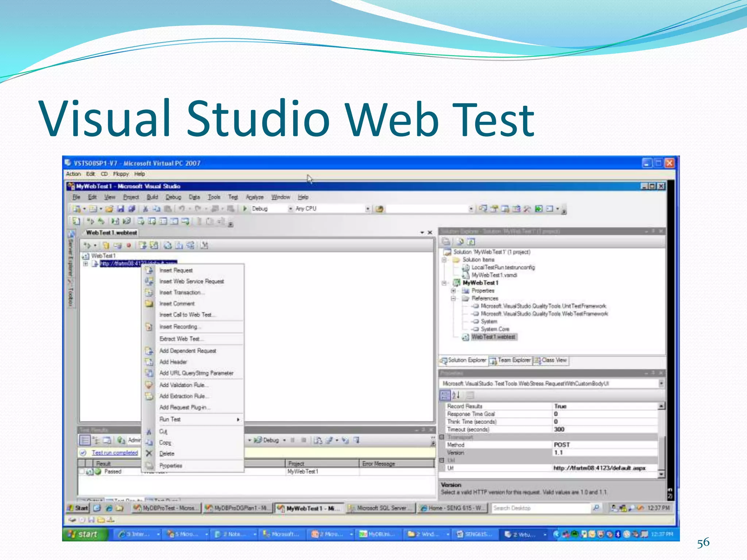Click the WebTest1.webtest file in Solution Explorer
This screenshot has width=747, height=560.
coord(493,337)
